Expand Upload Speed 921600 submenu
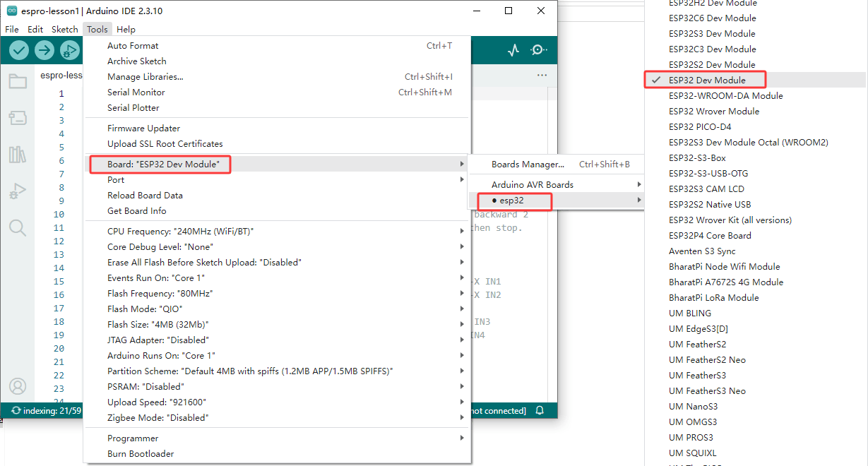 (276, 402)
